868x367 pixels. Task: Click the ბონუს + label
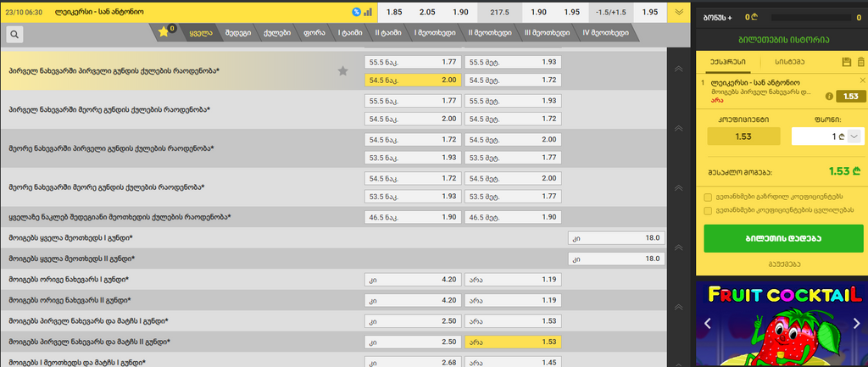click(717, 17)
